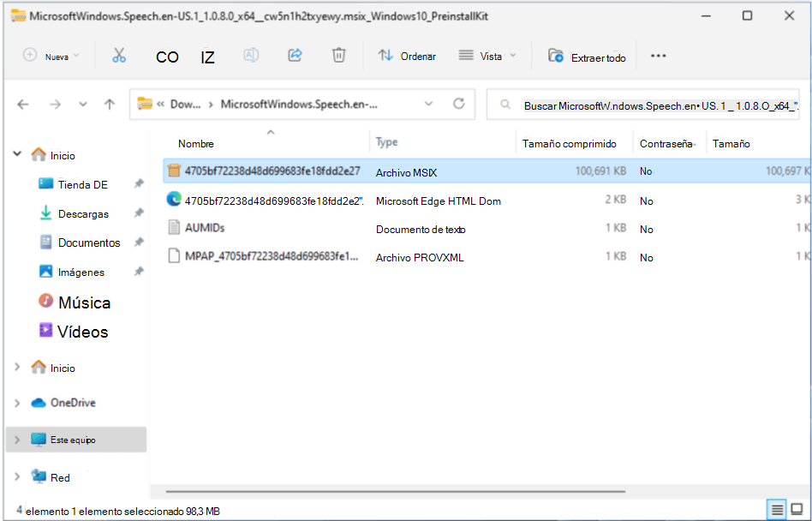The width and height of the screenshot is (812, 521).
Task: Open the three-dot more options menu
Action: [658, 56]
